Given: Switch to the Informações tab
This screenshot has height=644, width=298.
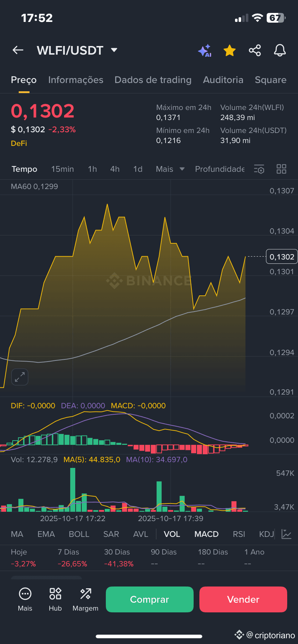Looking at the screenshot, I should point(76,80).
